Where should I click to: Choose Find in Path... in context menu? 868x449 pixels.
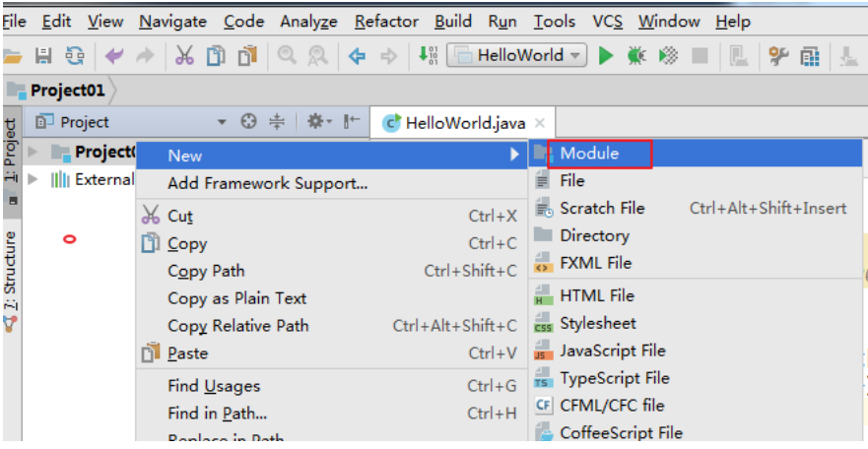(x=332, y=413)
